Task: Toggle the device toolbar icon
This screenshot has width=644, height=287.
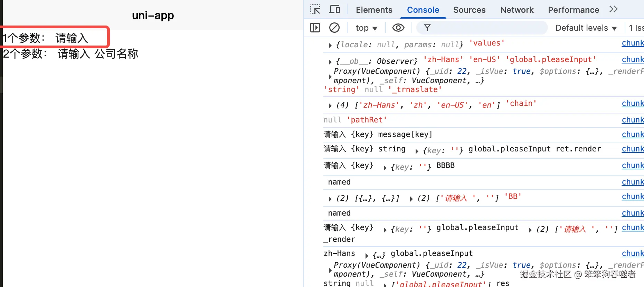Action: point(334,9)
